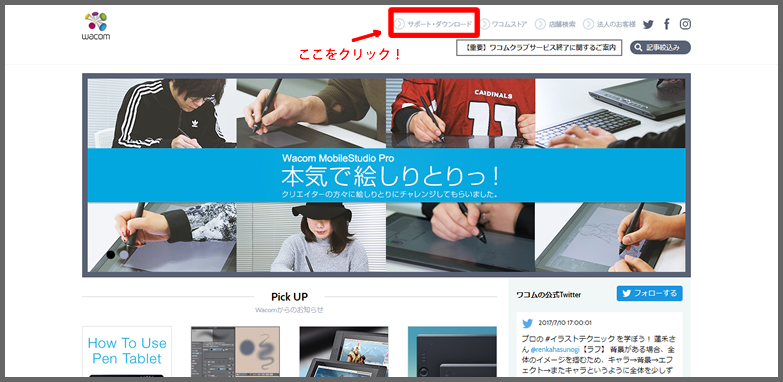Viewport: 783px width, 382px height.
Task: Open the 店舗検索 menu link
Action: 562,24
